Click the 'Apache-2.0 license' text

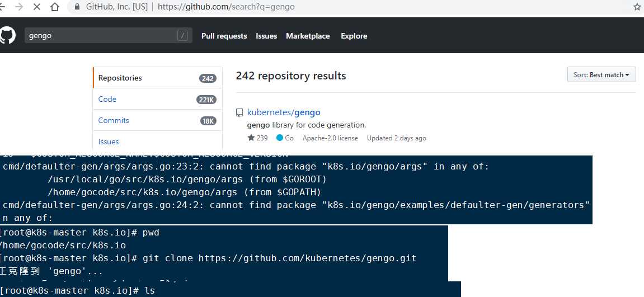tap(330, 138)
